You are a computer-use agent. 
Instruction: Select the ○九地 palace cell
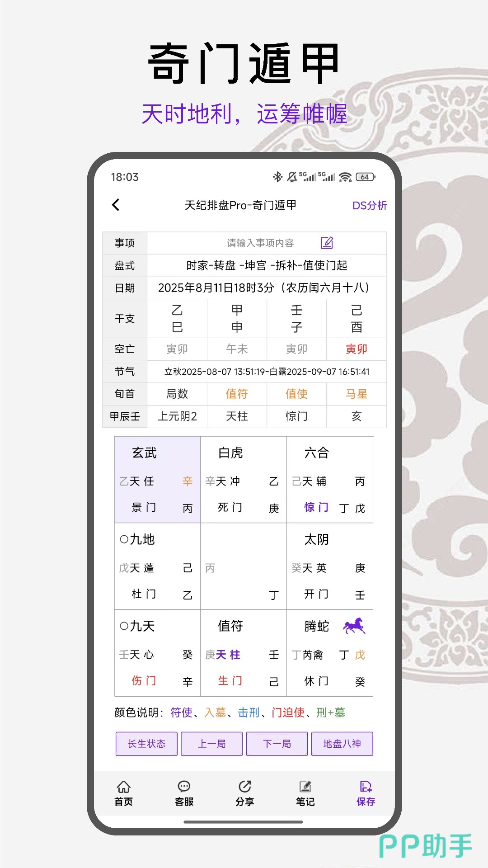click(x=157, y=566)
